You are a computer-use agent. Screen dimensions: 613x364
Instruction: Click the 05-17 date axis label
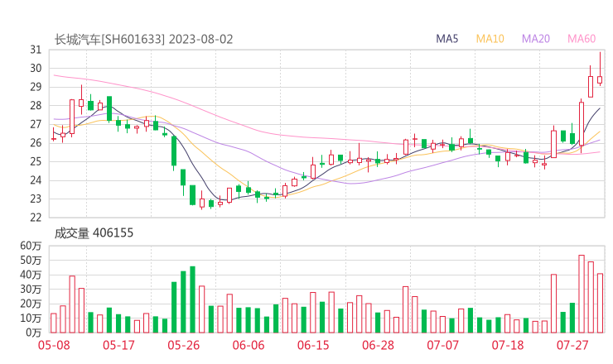click(x=118, y=345)
